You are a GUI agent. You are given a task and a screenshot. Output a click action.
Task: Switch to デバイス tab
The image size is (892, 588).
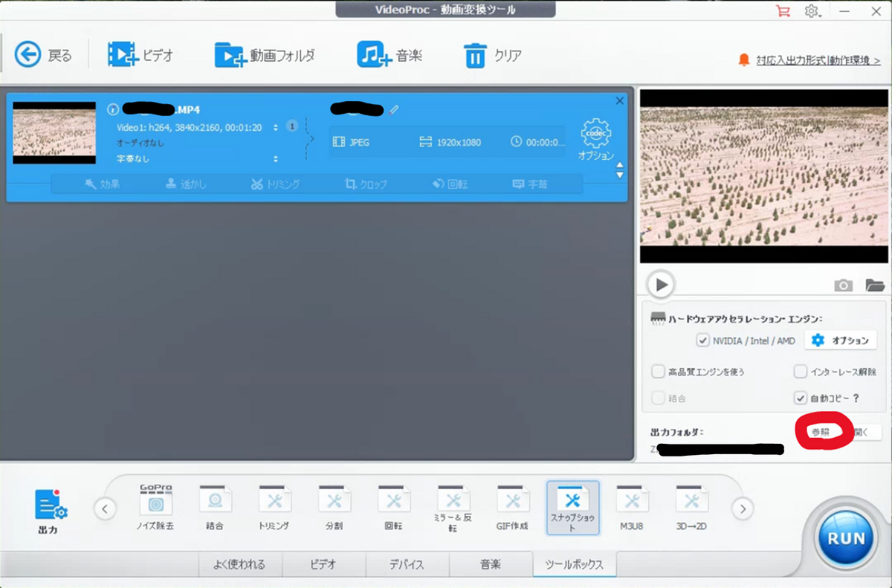coord(407,564)
